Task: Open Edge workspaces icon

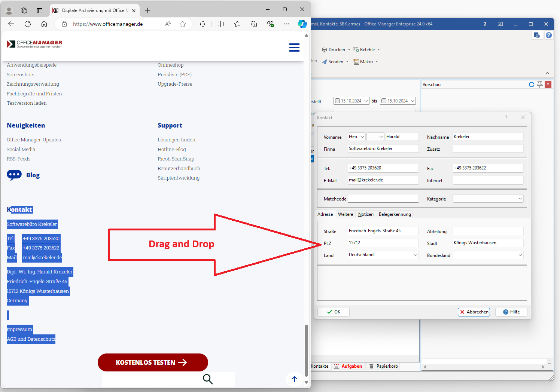Action: click(x=24, y=10)
